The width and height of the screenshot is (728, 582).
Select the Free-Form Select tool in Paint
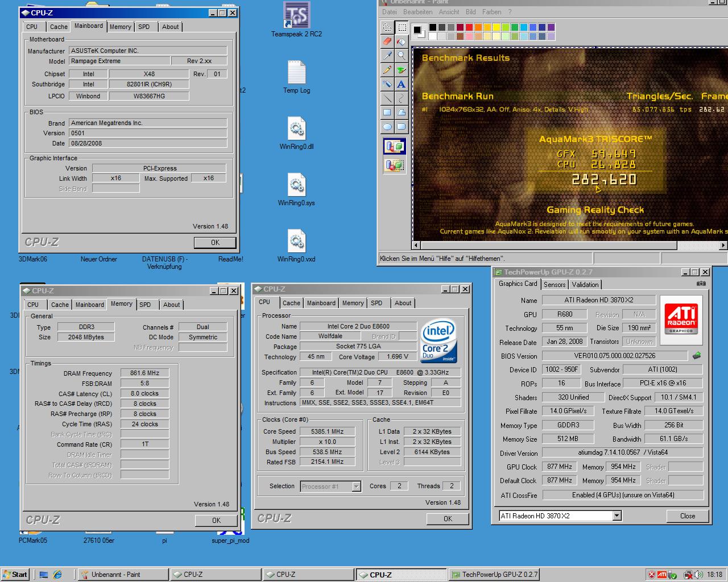coord(387,27)
